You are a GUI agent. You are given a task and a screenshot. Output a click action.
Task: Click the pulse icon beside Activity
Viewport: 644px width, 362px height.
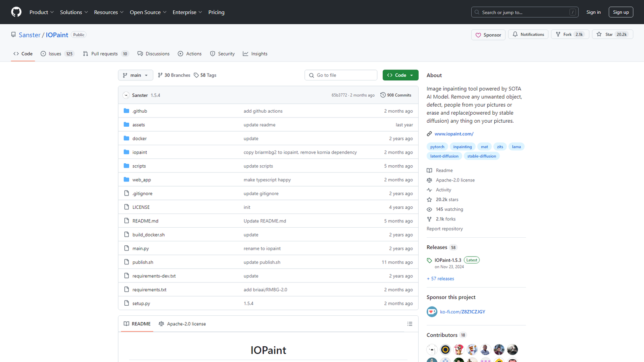click(x=429, y=190)
